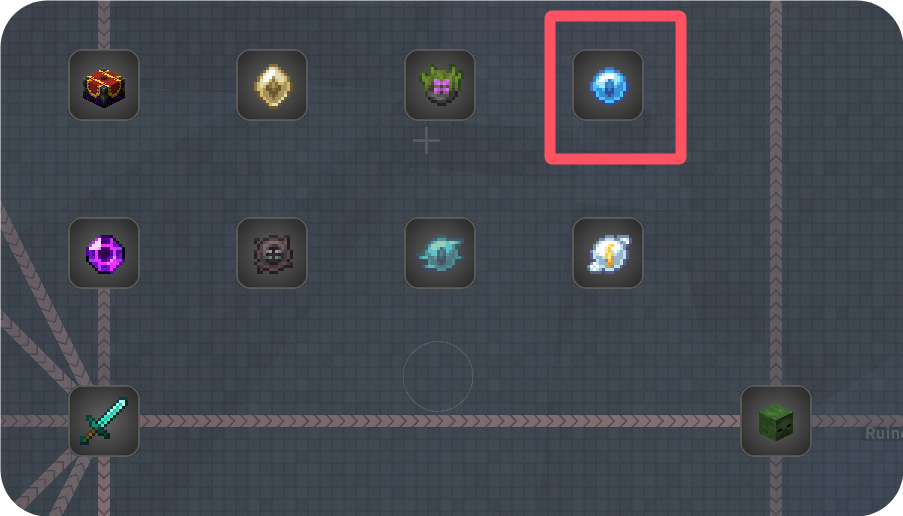The height and width of the screenshot is (516, 903).
Task: Select the teal swirling eye node
Action: tap(440, 253)
